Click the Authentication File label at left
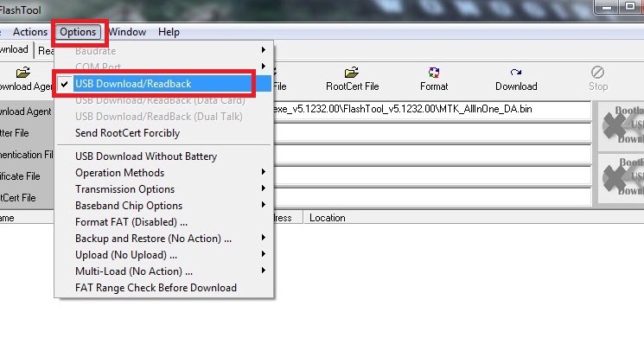This screenshot has height=338, width=644. click(27, 155)
